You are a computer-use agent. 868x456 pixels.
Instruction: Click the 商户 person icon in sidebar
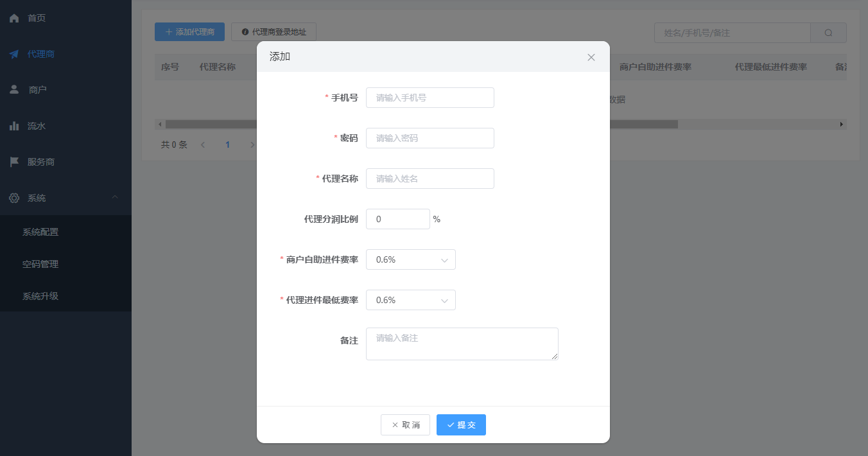(x=14, y=89)
